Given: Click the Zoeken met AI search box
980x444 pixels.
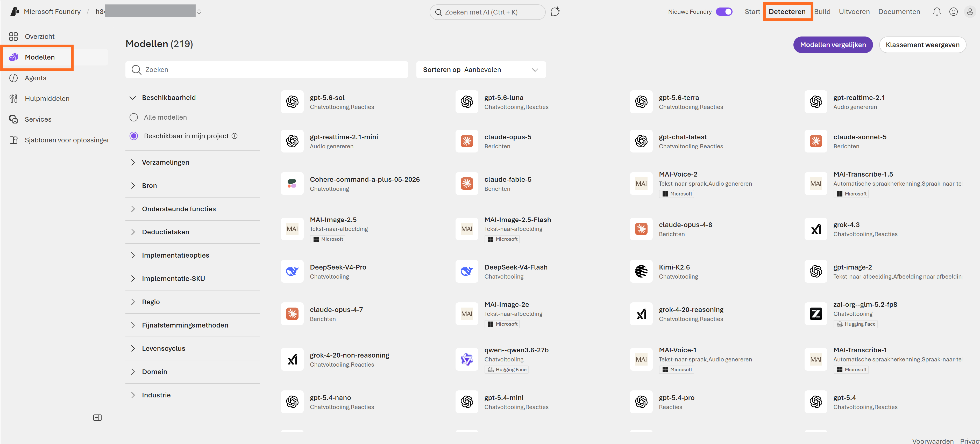Looking at the screenshot, I should [487, 12].
